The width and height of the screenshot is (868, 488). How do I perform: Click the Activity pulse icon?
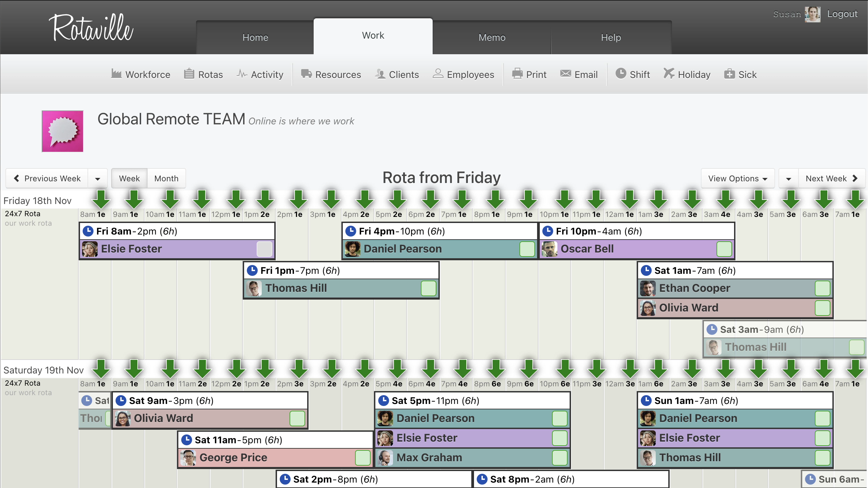[x=242, y=74]
